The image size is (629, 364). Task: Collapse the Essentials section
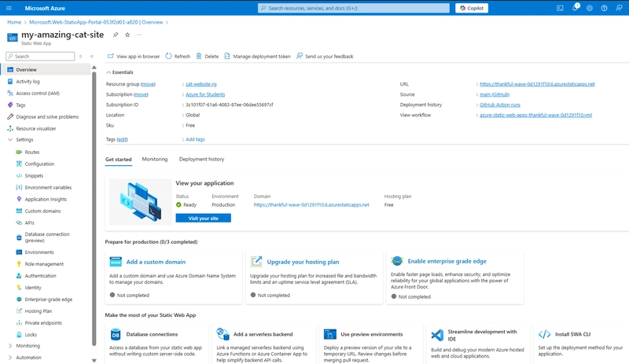coord(120,72)
